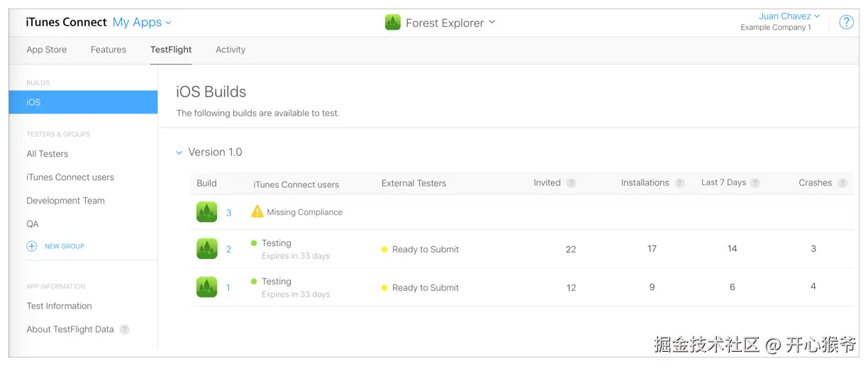Screen dimensions: 868x366
Task: Open the help question mark icon
Action: click(846, 22)
